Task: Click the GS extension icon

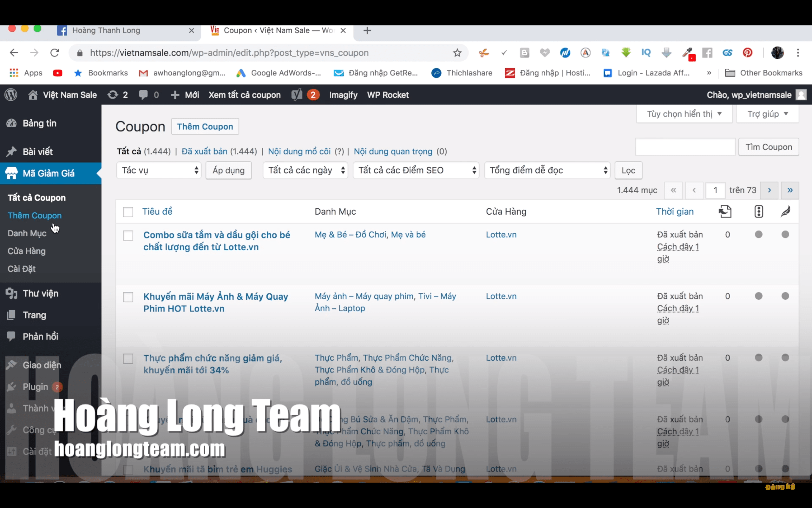Action: click(727, 53)
